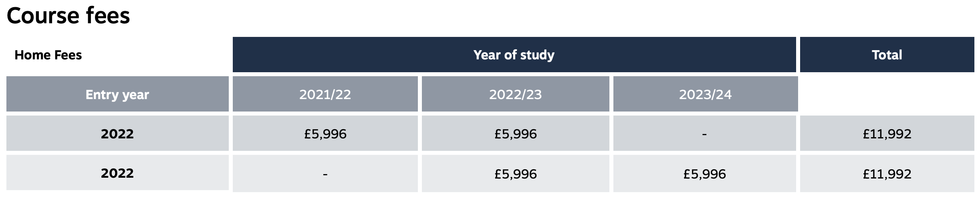The image size is (980, 211).
Task: Click the 2023/24 column header
Action: [706, 94]
